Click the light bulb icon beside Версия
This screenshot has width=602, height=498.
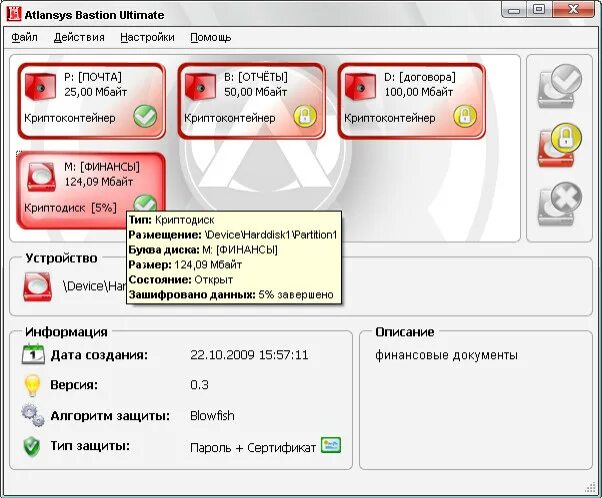point(32,385)
